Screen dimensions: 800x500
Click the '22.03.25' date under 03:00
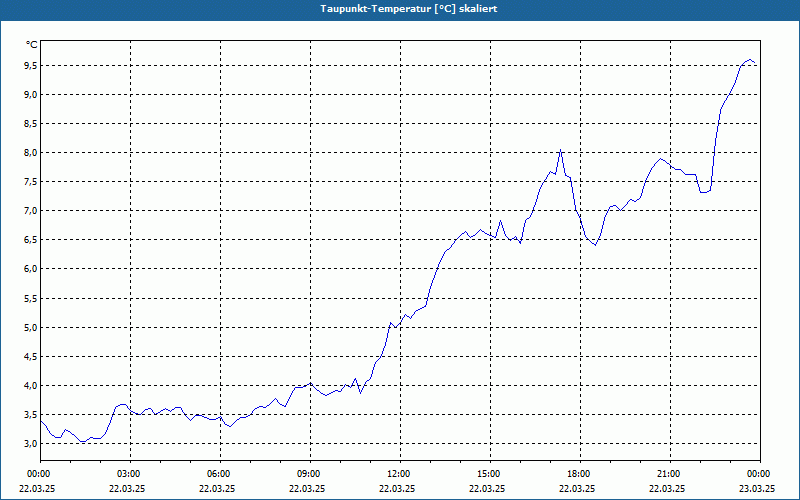click(127, 488)
